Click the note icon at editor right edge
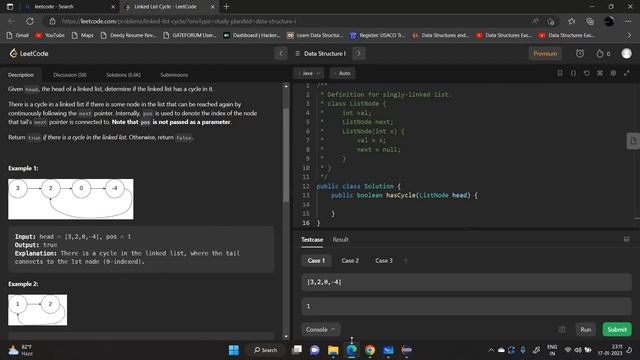The height and width of the screenshot is (360, 640). tap(633, 141)
